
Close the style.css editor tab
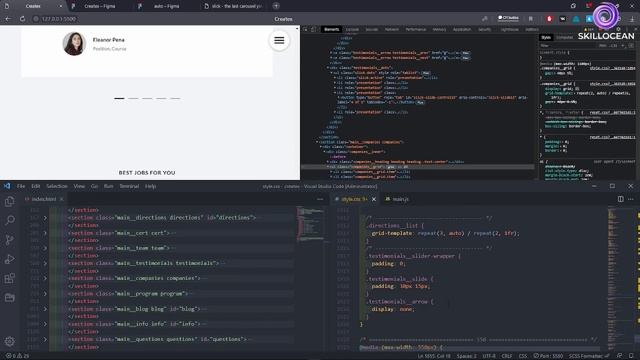point(374,199)
